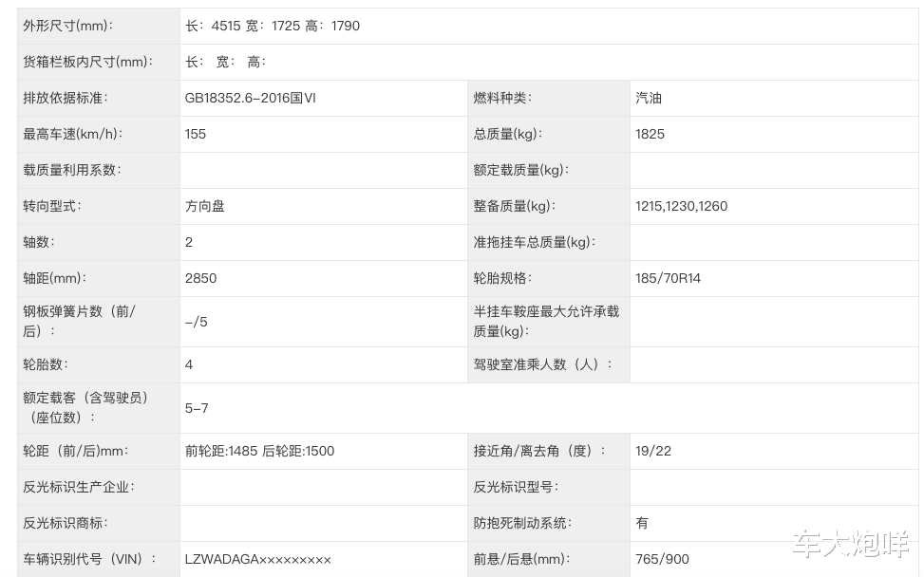Click the 轮距(前/后)mm label
This screenshot has width=924, height=577.
click(76, 451)
